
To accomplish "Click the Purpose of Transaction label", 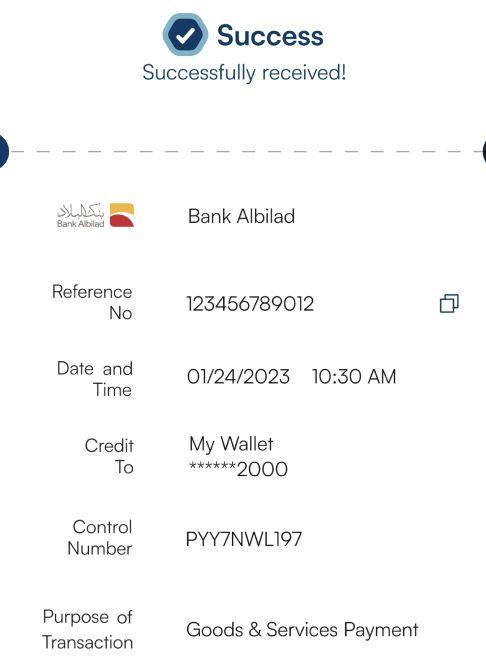I will coord(88,629).
